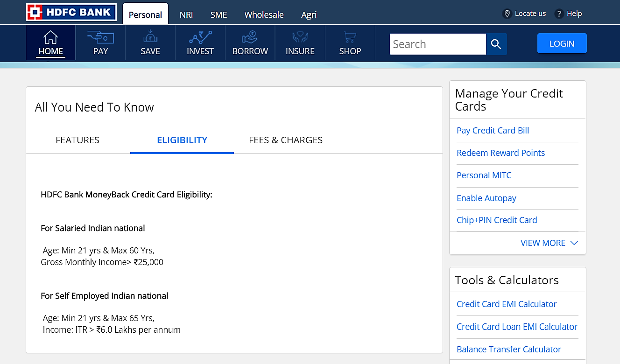
Task: Open the Enable Autopay link
Action: [486, 198]
